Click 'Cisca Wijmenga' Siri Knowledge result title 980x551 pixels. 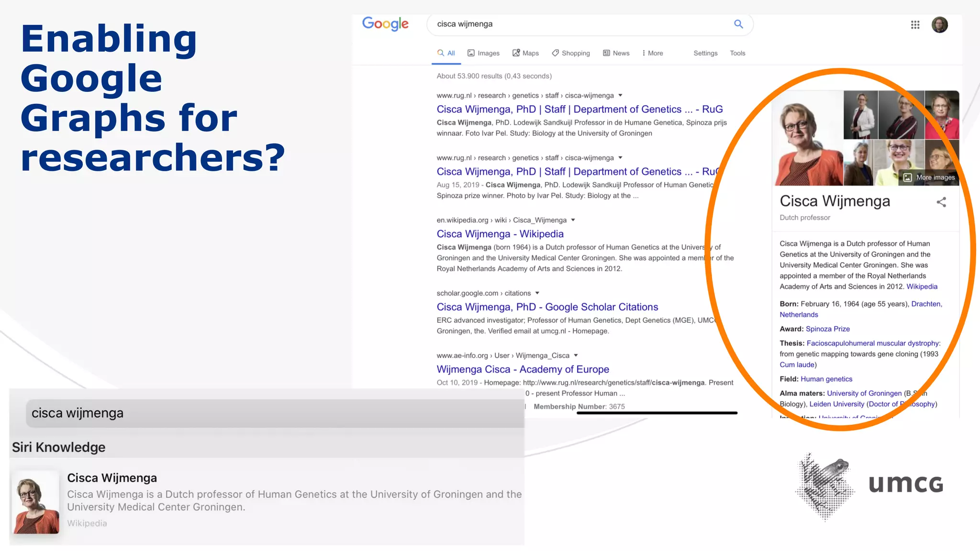(x=112, y=478)
